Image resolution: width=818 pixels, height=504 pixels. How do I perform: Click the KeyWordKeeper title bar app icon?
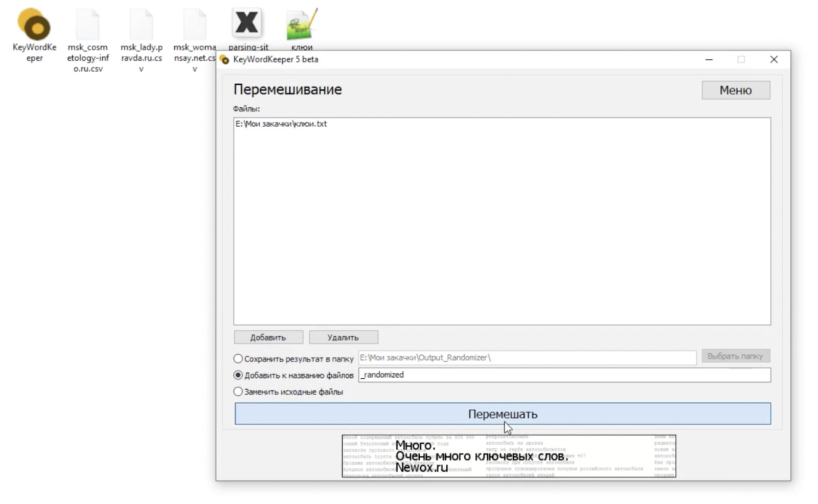click(224, 60)
